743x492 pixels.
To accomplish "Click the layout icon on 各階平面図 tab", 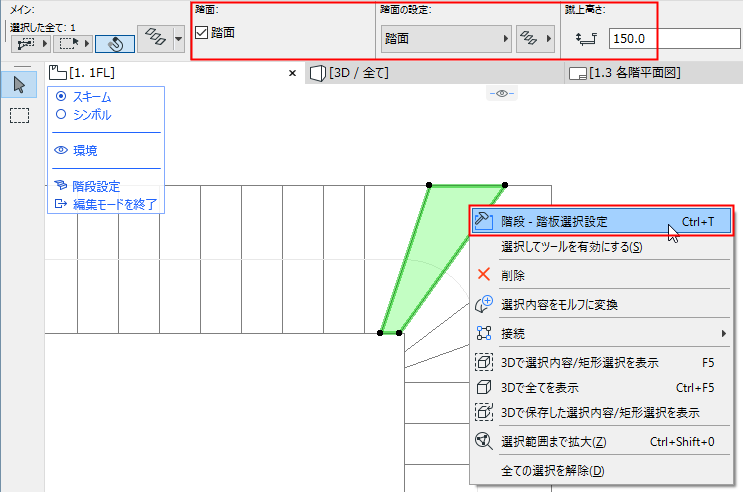I will (x=578, y=74).
